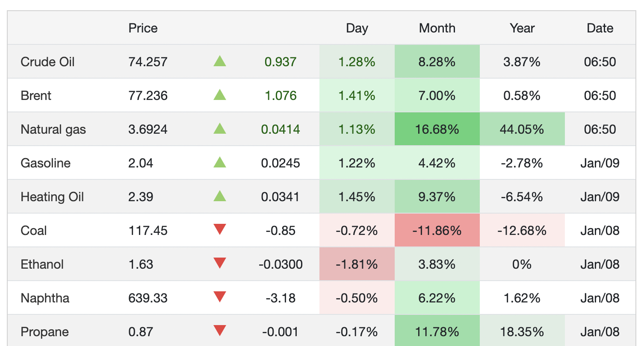Sort table by Year column header
644x346 pixels.
[x=522, y=28]
